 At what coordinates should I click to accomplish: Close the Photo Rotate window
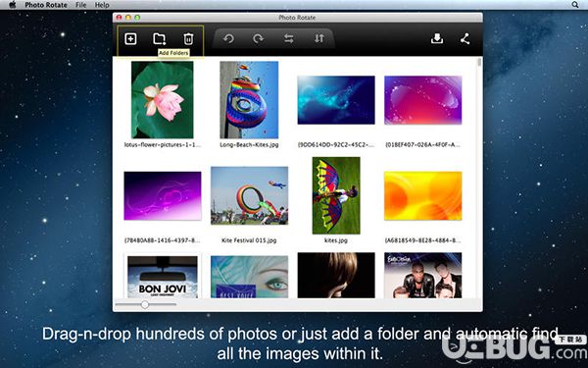[120, 18]
